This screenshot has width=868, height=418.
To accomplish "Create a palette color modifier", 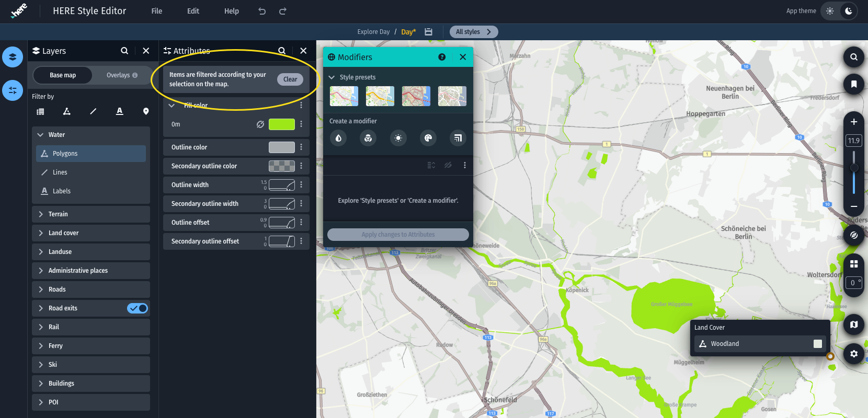I will [x=428, y=138].
